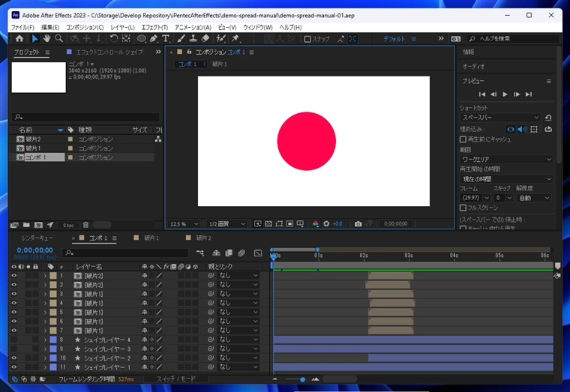Image resolution: width=570 pixels, height=392 pixels.
Task: Expand オーディオ panel header
Action: point(473,67)
